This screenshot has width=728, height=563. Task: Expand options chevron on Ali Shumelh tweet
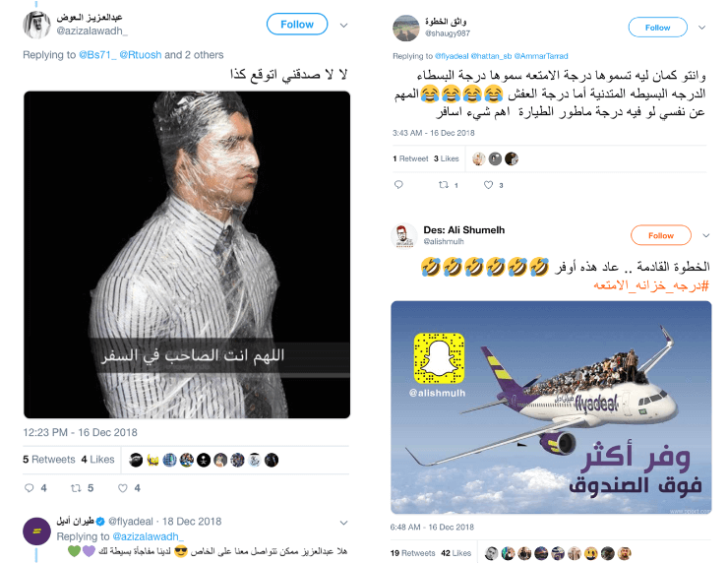coord(705,235)
